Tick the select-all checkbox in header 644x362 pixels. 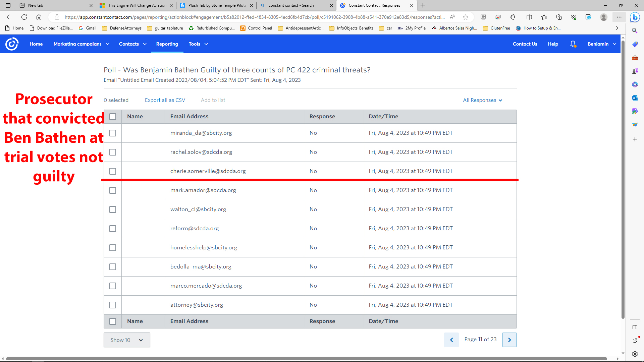pyautogui.click(x=113, y=117)
